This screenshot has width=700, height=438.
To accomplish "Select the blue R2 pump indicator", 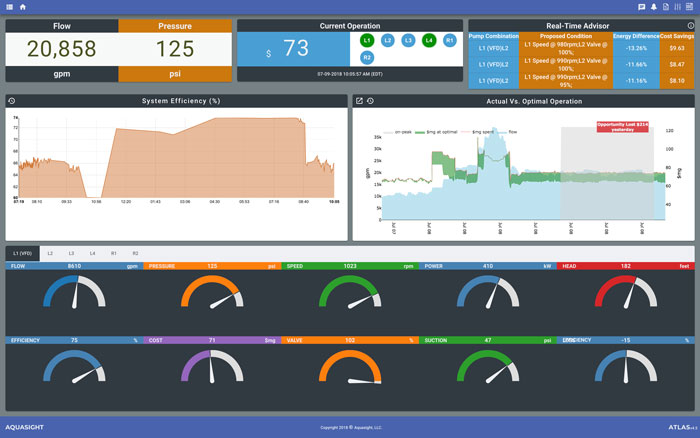I will pos(367,58).
